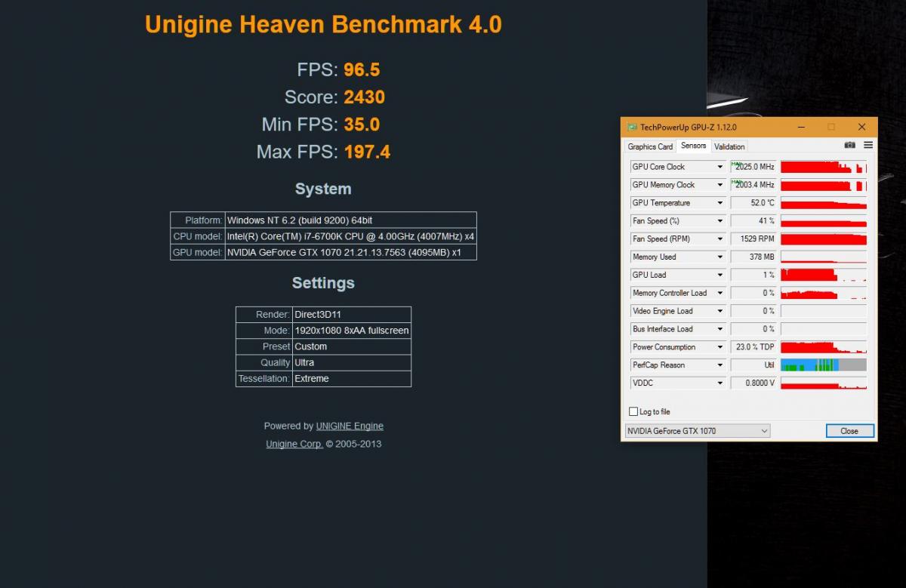906x588 pixels.
Task: Click the Min FPS value 35.0
Action: [362, 125]
